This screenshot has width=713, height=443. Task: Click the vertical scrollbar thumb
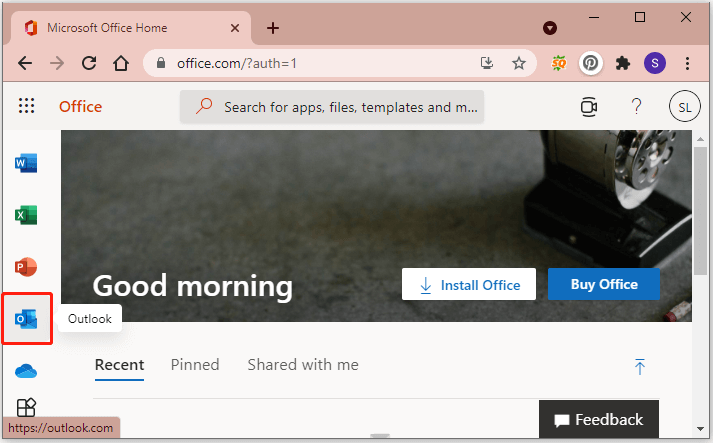701,211
